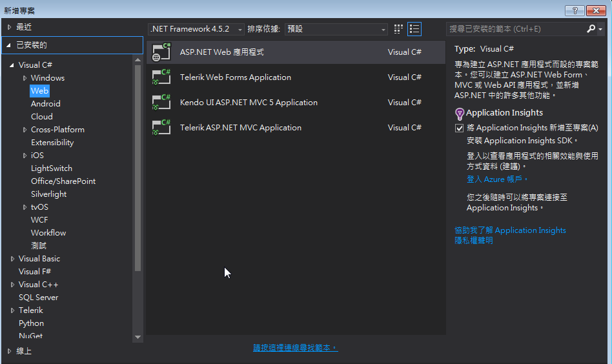Select the Android category
612x364 pixels.
coord(46,104)
